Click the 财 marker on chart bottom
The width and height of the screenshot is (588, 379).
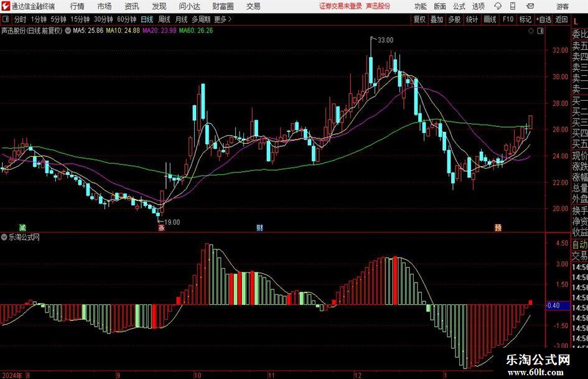pyautogui.click(x=259, y=227)
